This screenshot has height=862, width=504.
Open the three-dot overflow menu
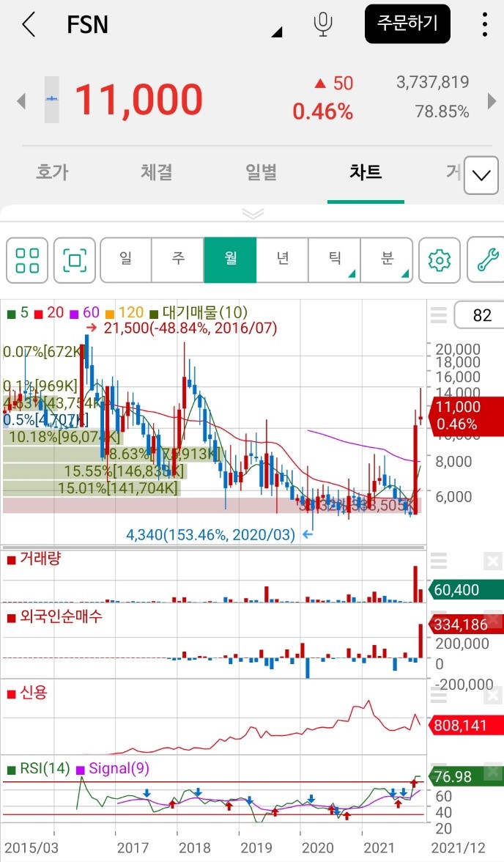484,25
